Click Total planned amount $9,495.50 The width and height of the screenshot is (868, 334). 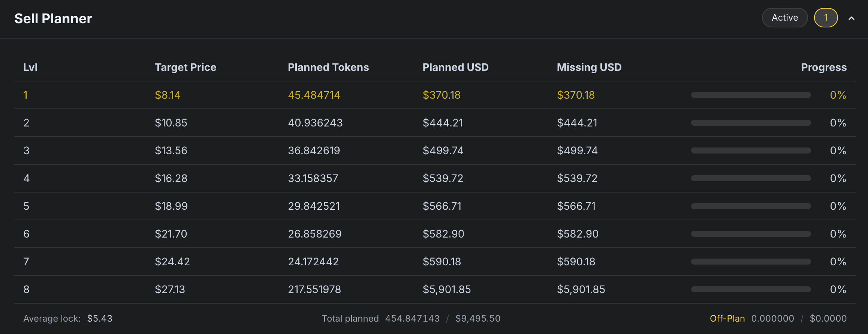tap(478, 318)
